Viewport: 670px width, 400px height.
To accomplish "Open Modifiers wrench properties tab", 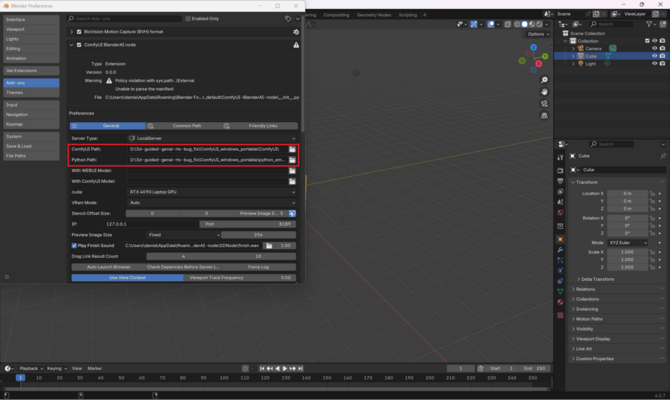I will coord(560,250).
